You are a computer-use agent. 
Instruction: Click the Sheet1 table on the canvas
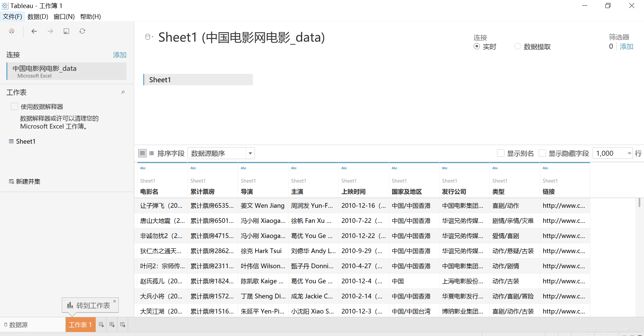[x=198, y=80]
